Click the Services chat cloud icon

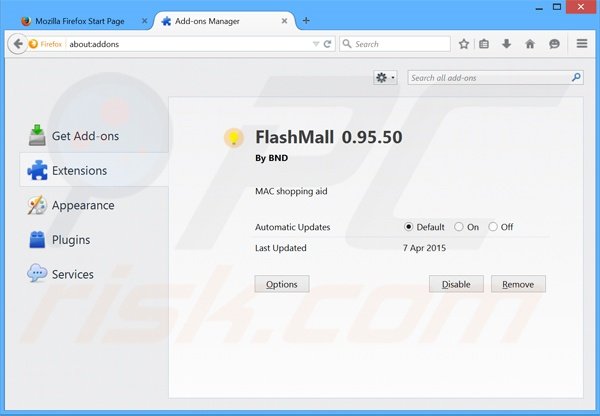[37, 273]
